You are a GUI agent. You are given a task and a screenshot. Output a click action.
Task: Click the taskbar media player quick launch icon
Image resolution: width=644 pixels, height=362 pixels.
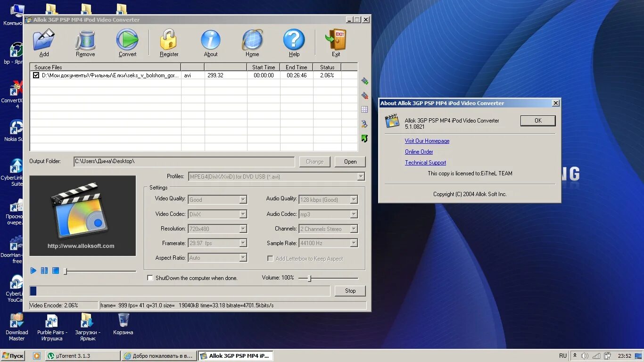point(37,356)
